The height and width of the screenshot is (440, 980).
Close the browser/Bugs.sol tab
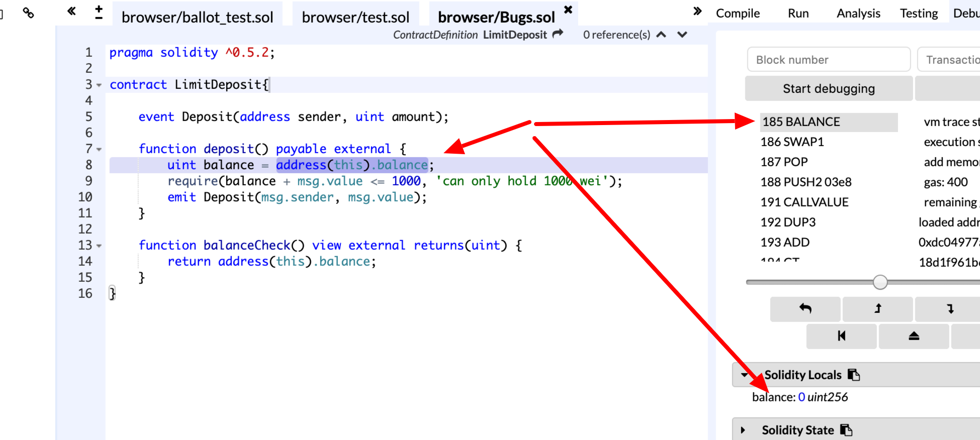pyautogui.click(x=568, y=10)
